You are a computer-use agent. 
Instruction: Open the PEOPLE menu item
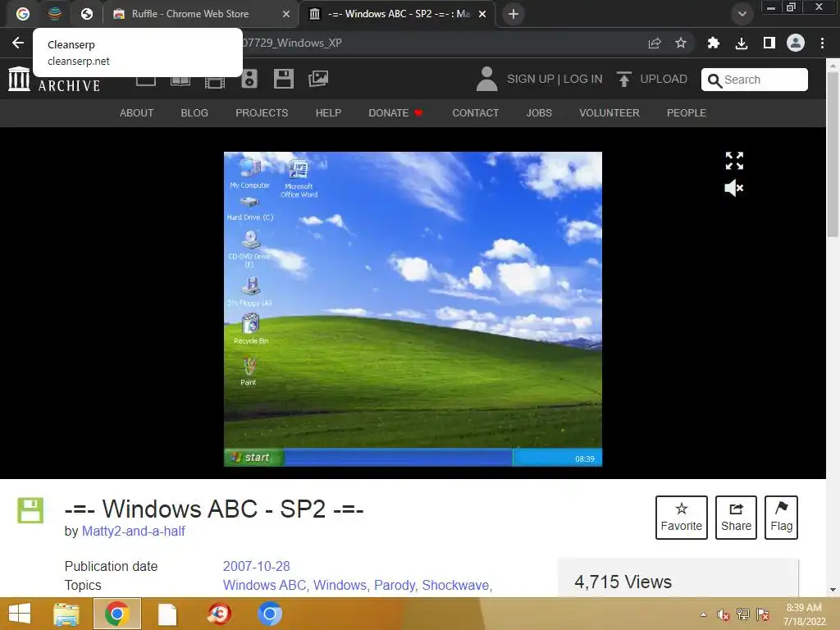[687, 113]
